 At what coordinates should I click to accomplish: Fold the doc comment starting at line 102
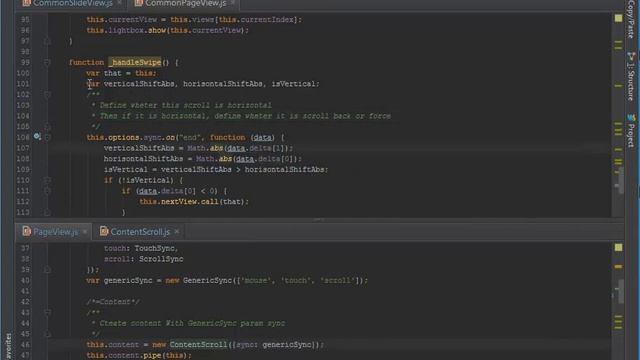(47, 95)
